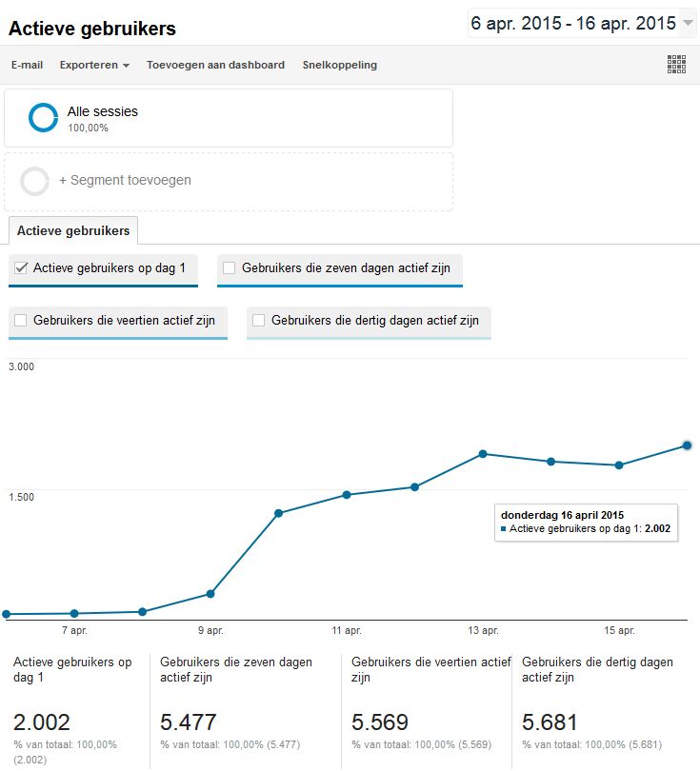The width and height of the screenshot is (700, 771).
Task: Click the empty segment circle icon
Action: coord(35,181)
